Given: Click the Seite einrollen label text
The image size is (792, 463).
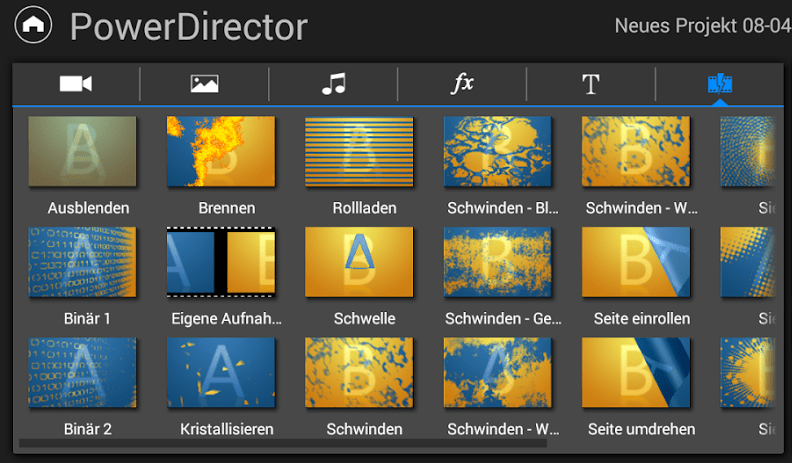Looking at the screenshot, I should coord(642,319).
